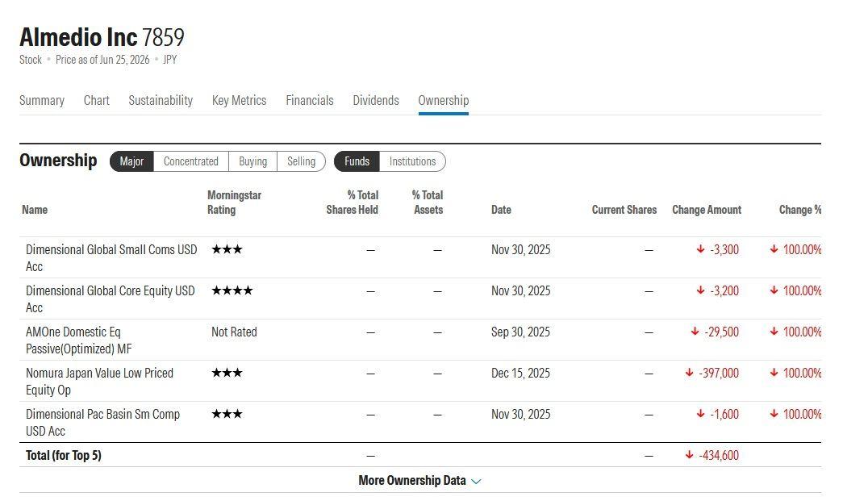
Task: Click the three-star rating for Nomura Japan Value
Action: pyautogui.click(x=227, y=373)
